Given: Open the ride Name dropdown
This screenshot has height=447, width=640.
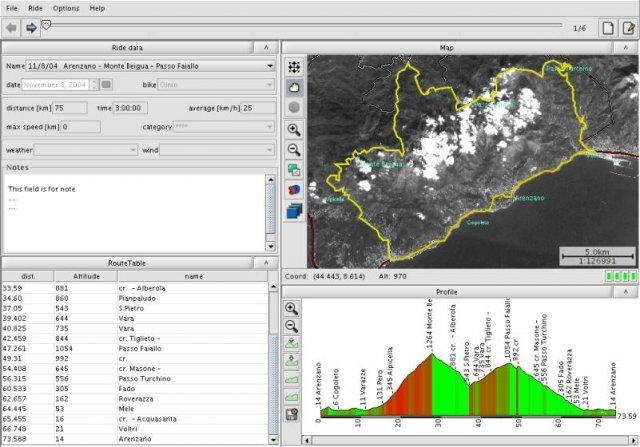Looking at the screenshot, I should 270,66.
